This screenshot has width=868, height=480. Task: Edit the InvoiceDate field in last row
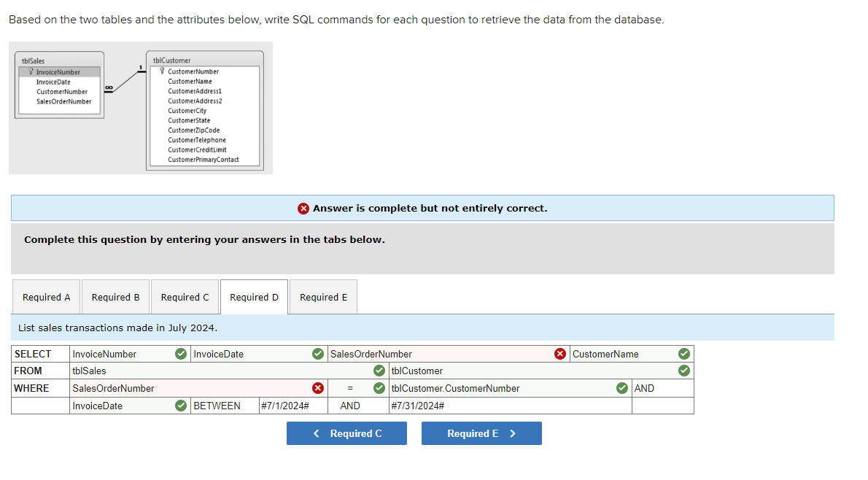tap(130, 406)
